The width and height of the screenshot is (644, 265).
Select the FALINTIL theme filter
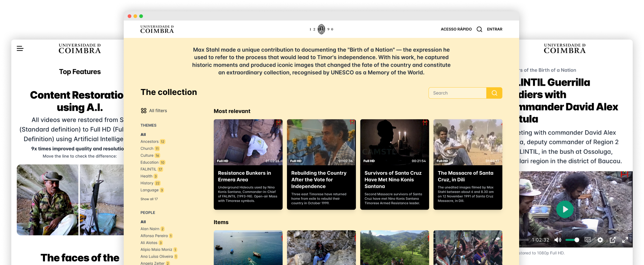pyautogui.click(x=148, y=169)
